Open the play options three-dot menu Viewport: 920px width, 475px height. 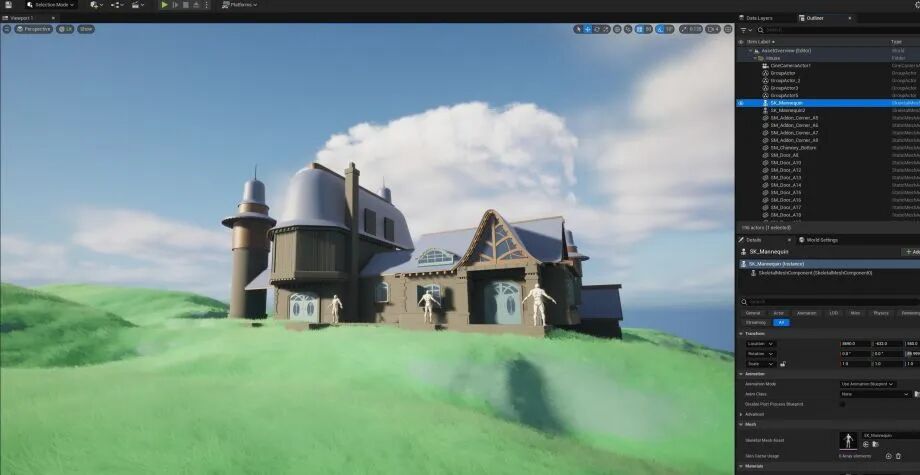[x=206, y=5]
